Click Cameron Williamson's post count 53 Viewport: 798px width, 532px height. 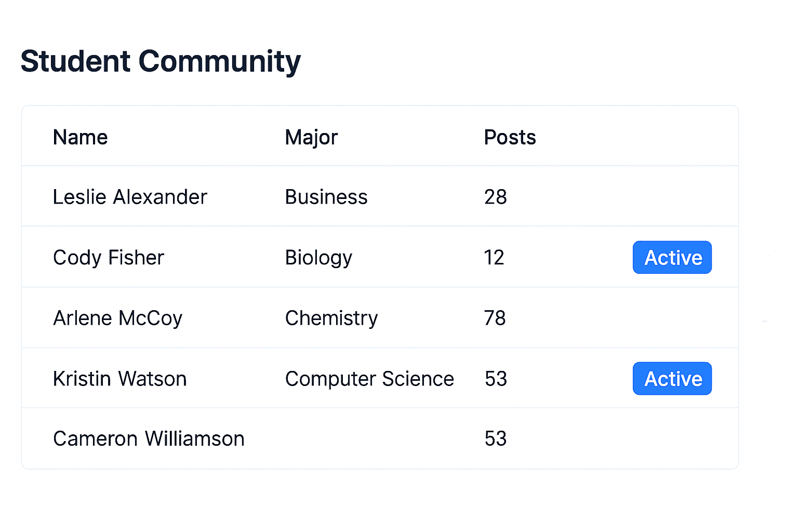496,439
